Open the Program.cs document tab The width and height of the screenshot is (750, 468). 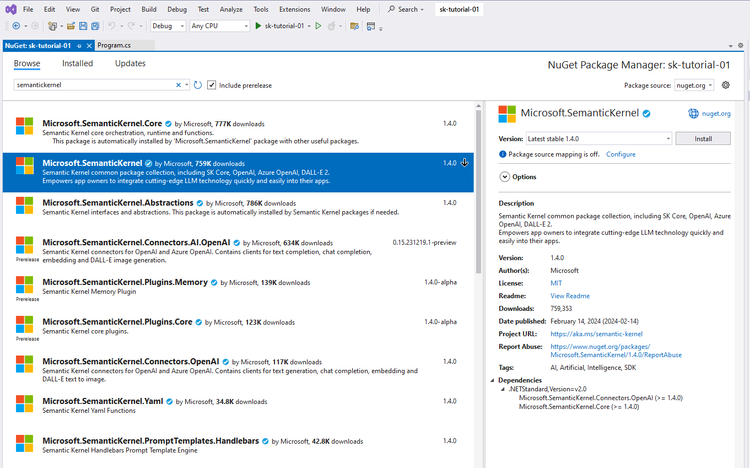[x=113, y=45]
